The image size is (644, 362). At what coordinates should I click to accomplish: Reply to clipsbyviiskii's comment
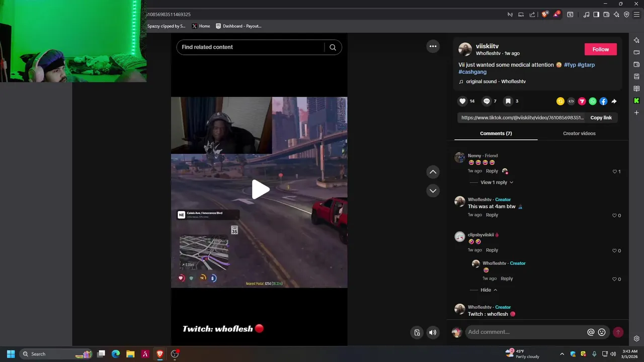click(x=492, y=250)
